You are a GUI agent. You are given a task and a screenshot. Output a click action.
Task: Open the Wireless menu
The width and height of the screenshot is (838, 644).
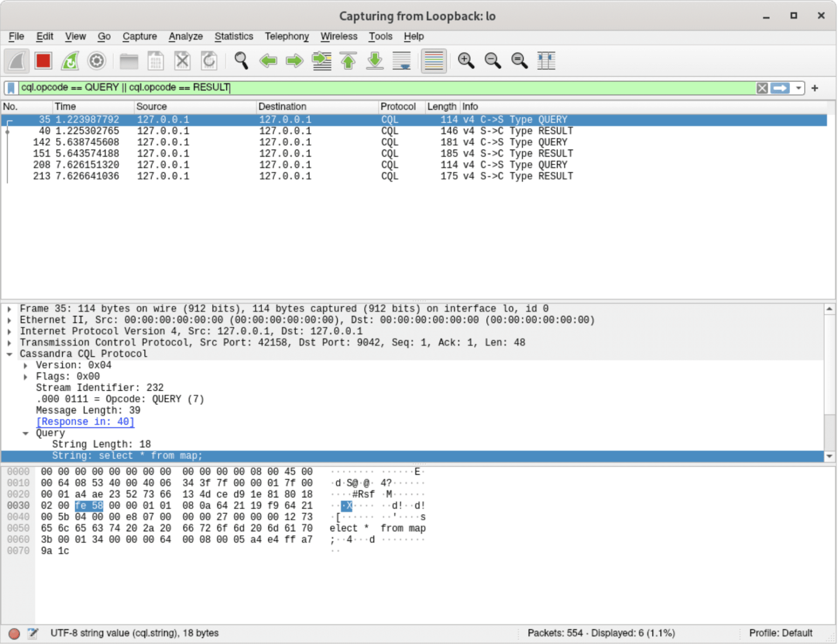click(x=339, y=37)
